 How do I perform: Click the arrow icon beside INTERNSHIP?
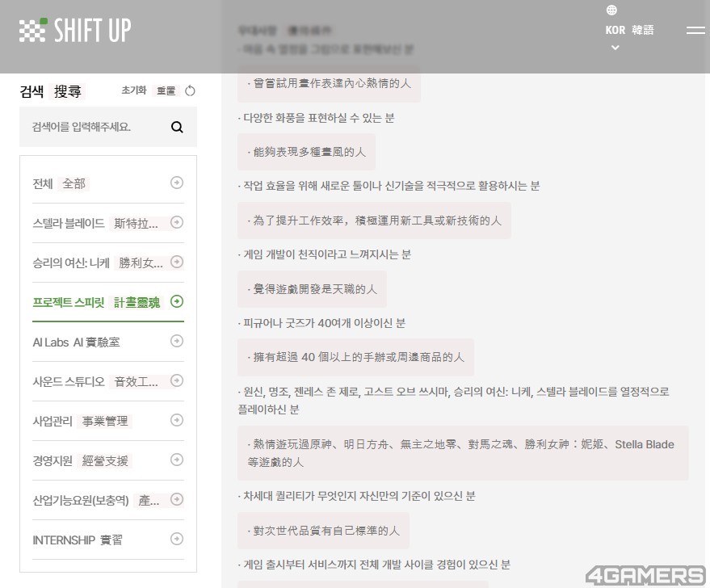coord(177,539)
